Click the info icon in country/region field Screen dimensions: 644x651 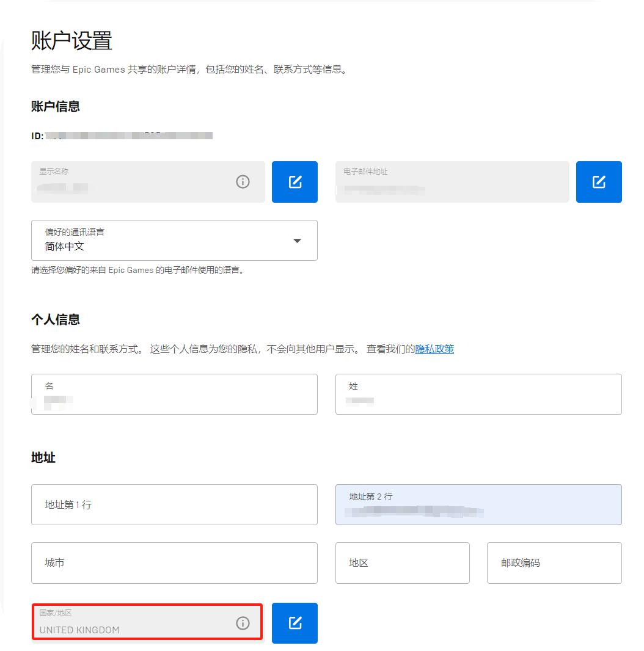click(243, 623)
